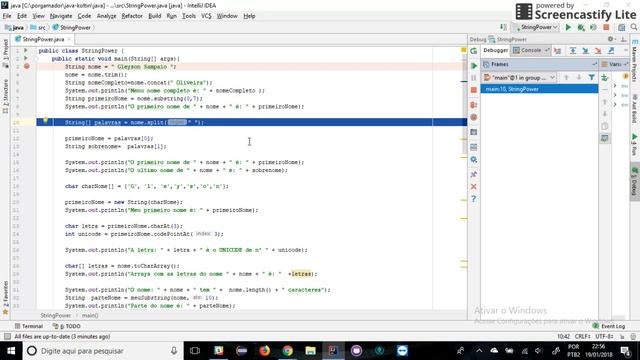Image resolution: width=640 pixels, height=360 pixels.
Task: Open thread selector 'main'@1 in group dropdown
Action: pos(519,78)
